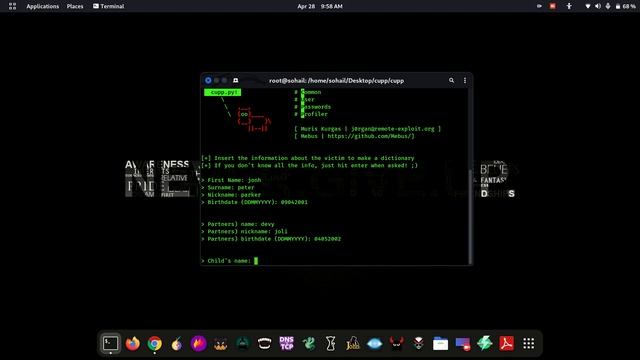Click the 'Nickname: parker' line
The width and height of the screenshot is (640, 360).
click(x=231, y=195)
